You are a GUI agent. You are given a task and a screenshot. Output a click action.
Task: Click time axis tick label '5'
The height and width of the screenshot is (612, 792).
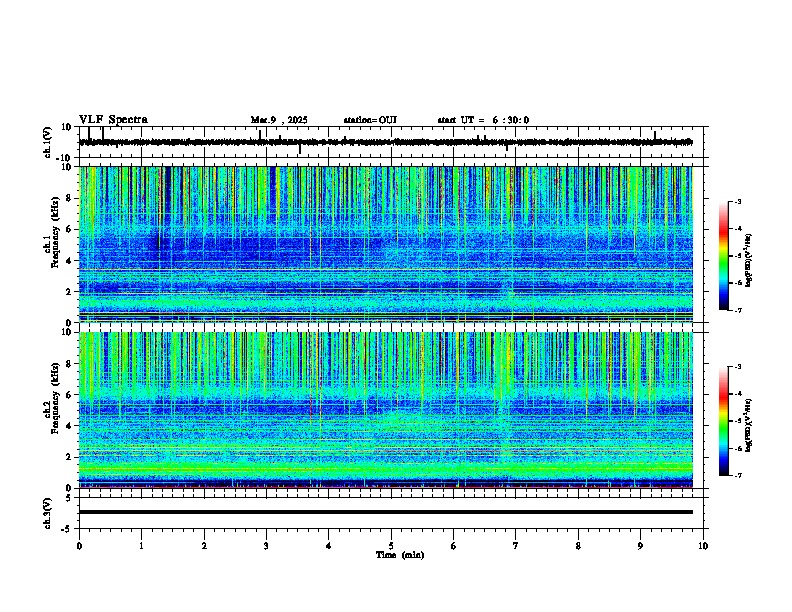click(x=391, y=546)
